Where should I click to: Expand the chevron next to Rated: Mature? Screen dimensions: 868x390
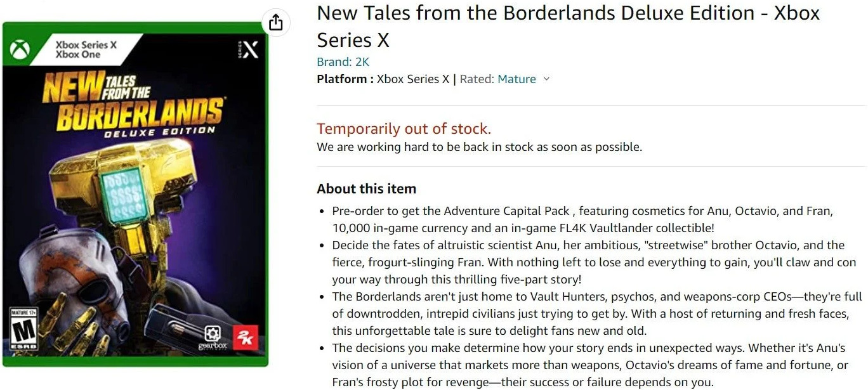pyautogui.click(x=546, y=79)
